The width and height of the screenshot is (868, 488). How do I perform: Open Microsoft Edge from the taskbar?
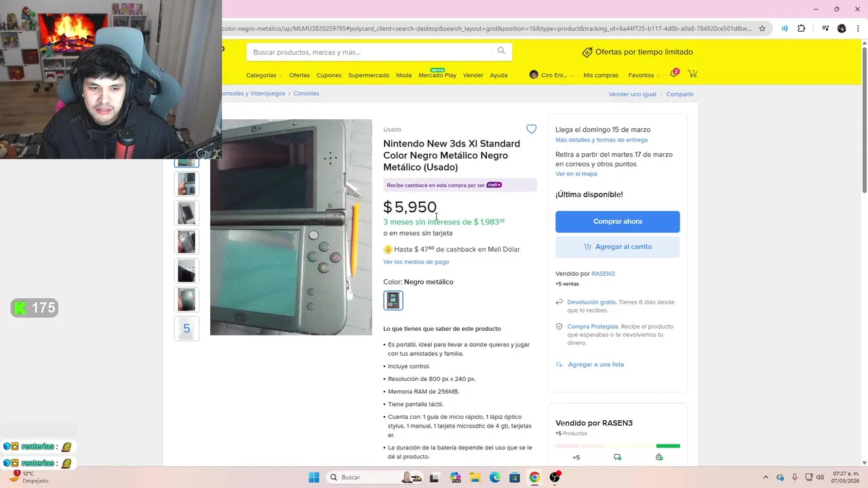coord(495,477)
